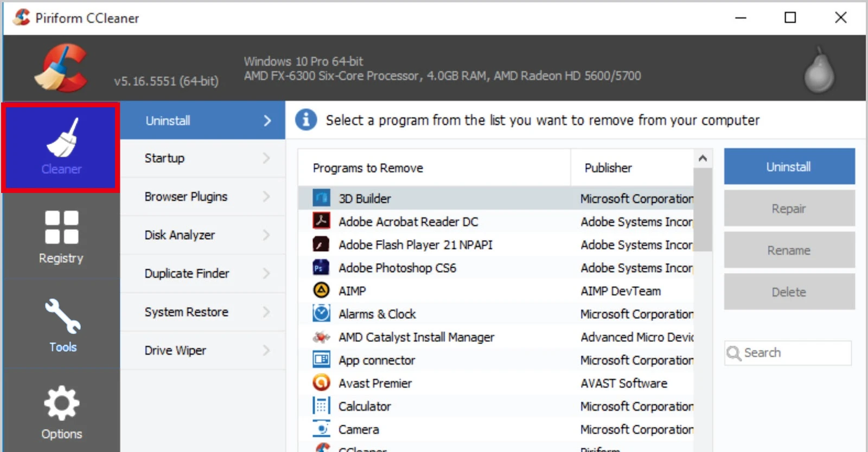Click the Avast Premier icon
The height and width of the screenshot is (452, 868).
321,383
